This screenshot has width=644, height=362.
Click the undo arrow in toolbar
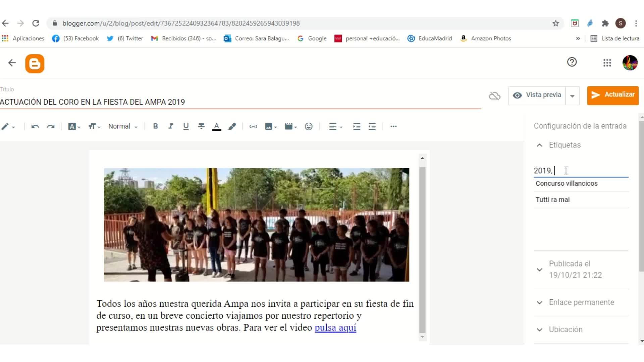click(x=35, y=126)
